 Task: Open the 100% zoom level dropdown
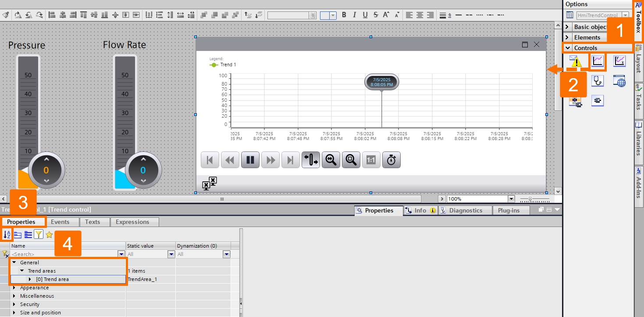[512, 198]
